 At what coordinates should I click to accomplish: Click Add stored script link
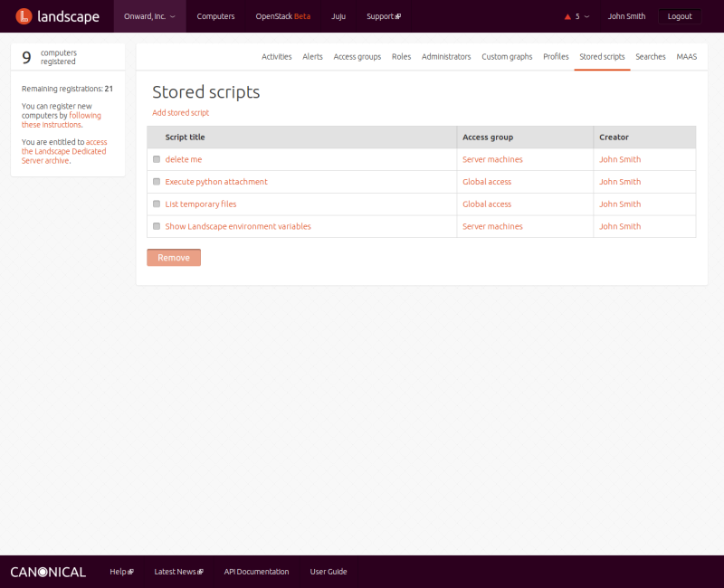click(180, 113)
